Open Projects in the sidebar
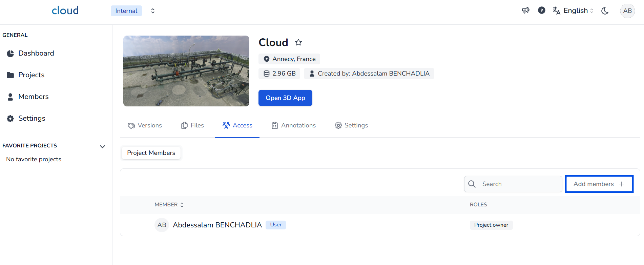Image resolution: width=644 pixels, height=265 pixels. coord(31,75)
